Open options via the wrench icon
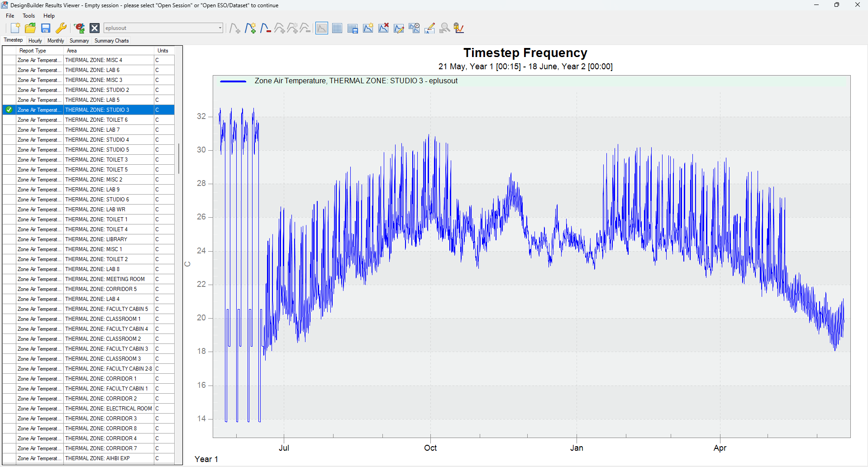The image size is (868, 467). click(61, 28)
